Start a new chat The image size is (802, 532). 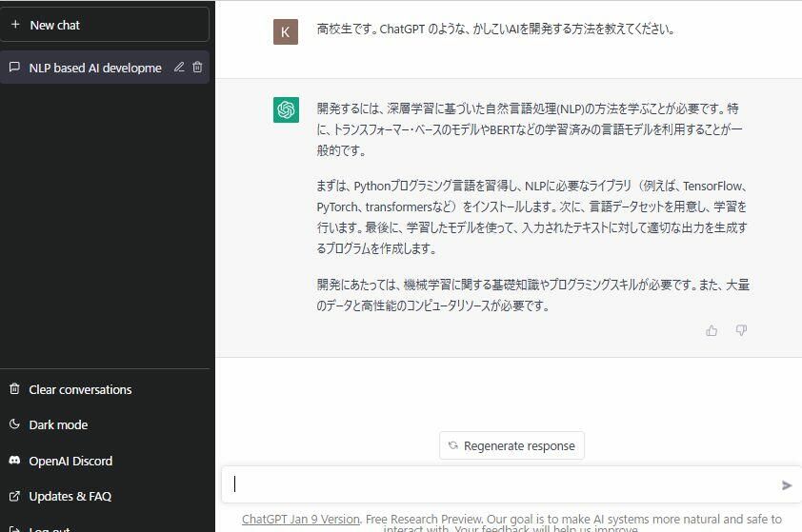pyautogui.click(x=104, y=25)
